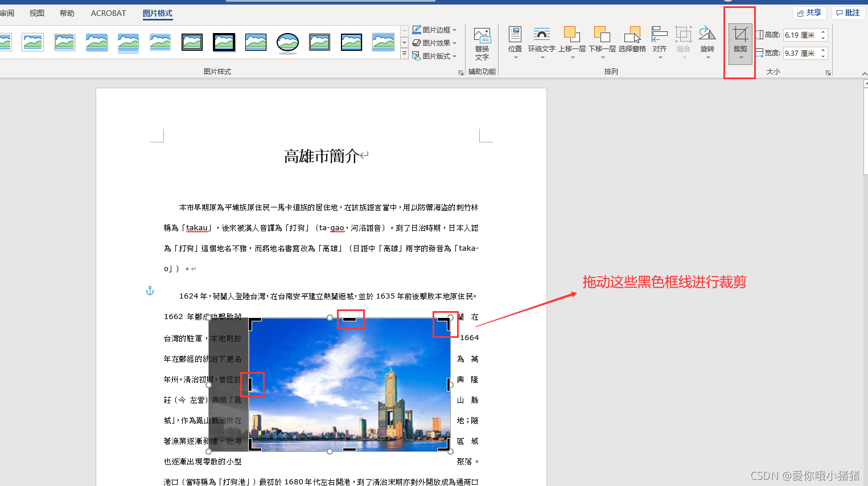Click the underlined word takau
Viewport: 868px width, 486px height.
point(197,228)
